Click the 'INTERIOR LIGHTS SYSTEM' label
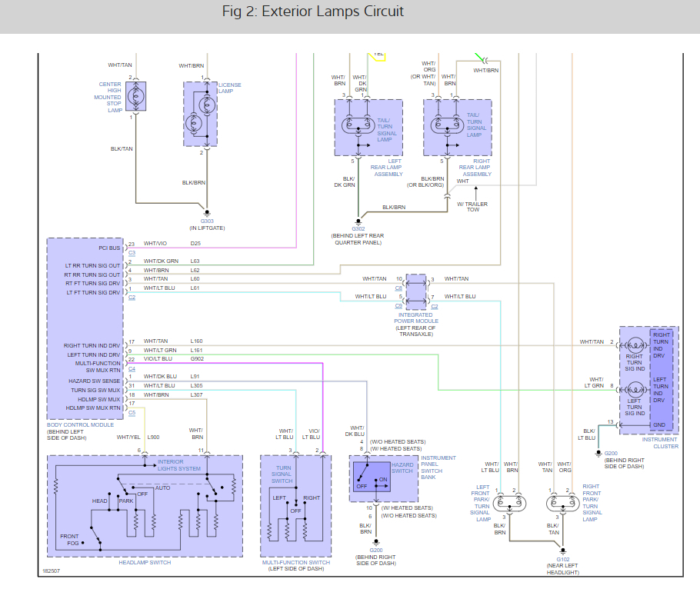This screenshot has width=700, height=589. click(179, 465)
